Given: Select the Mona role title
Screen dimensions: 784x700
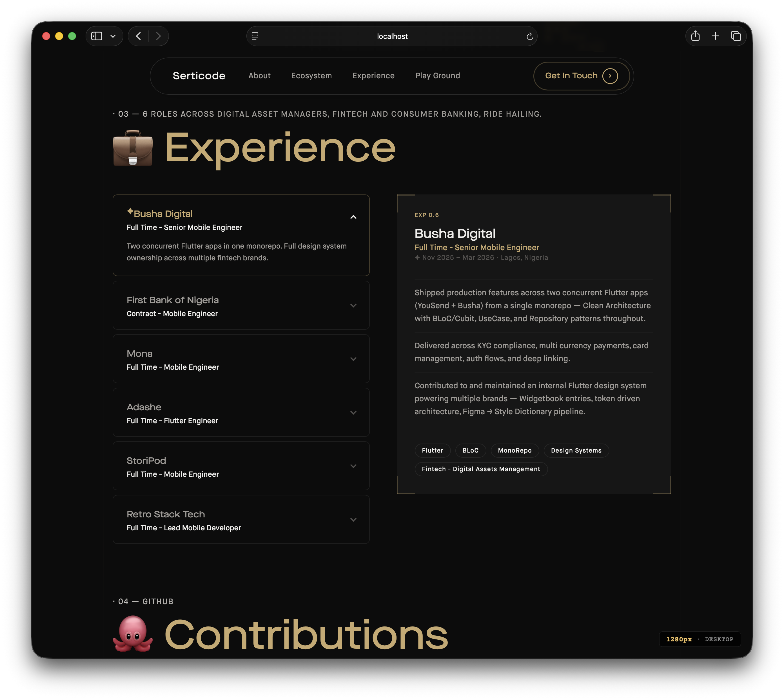Looking at the screenshot, I should (x=139, y=353).
